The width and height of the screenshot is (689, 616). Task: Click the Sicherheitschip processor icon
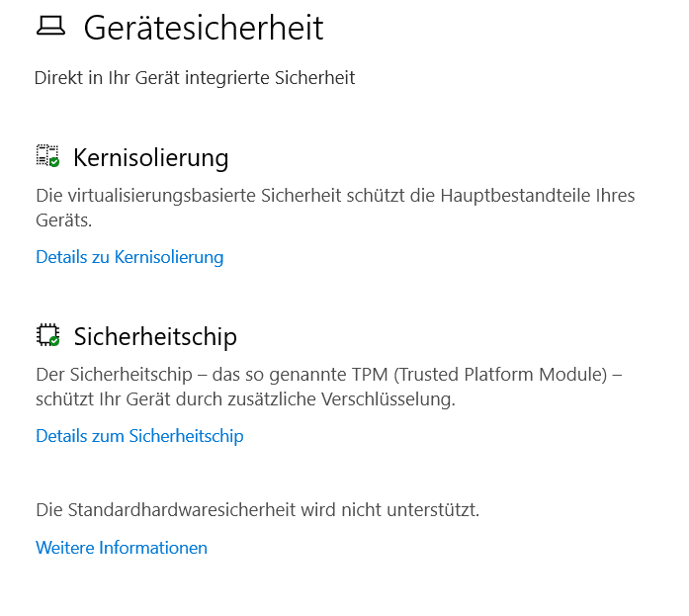(x=45, y=334)
